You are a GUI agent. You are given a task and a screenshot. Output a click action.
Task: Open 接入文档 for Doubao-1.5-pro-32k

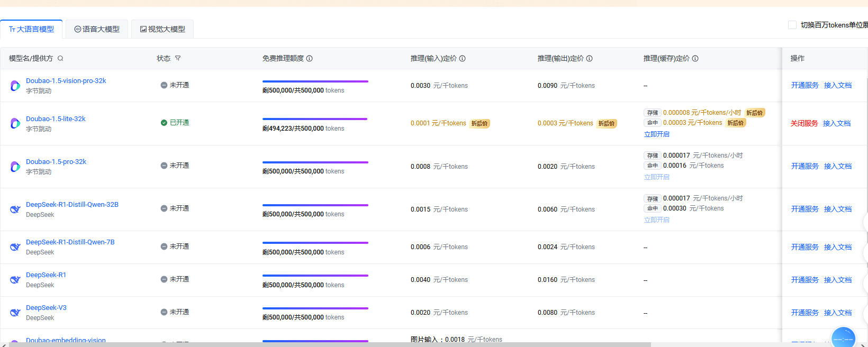click(838, 166)
